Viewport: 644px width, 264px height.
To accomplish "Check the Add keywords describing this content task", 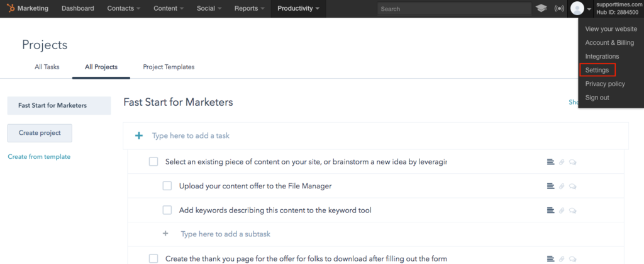I will tap(167, 210).
